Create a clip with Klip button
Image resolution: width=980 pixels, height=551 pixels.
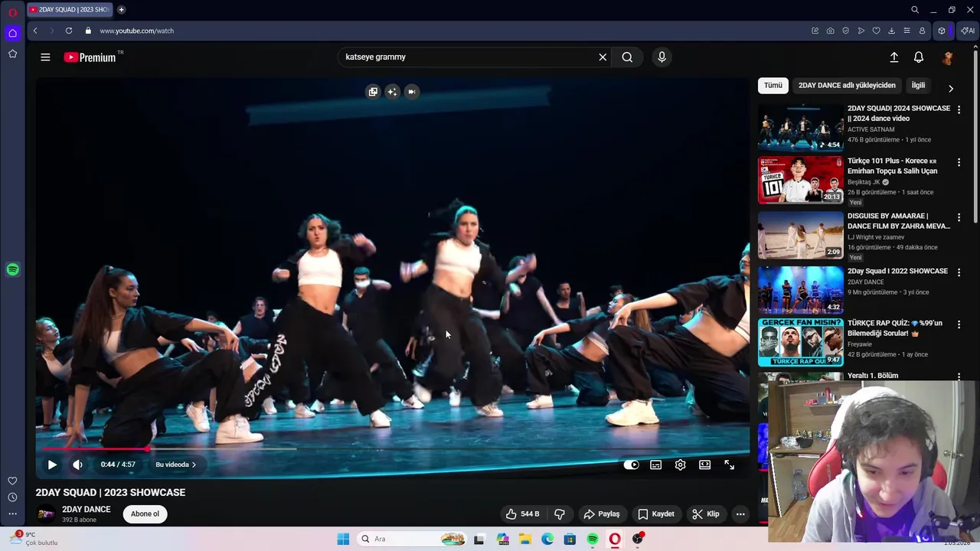tap(705, 514)
